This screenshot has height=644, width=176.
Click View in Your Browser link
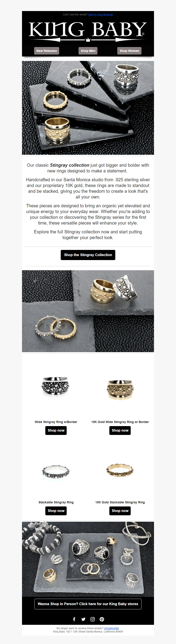(101, 15)
